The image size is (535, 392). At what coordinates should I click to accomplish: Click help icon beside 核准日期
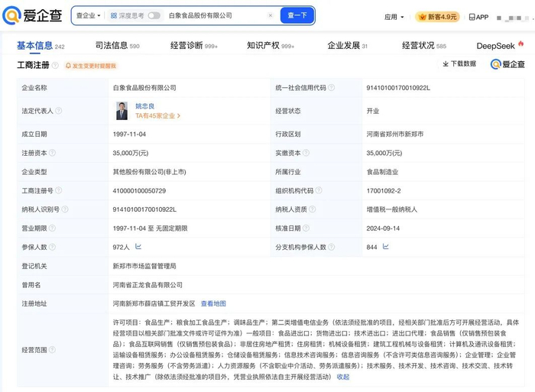click(x=306, y=228)
